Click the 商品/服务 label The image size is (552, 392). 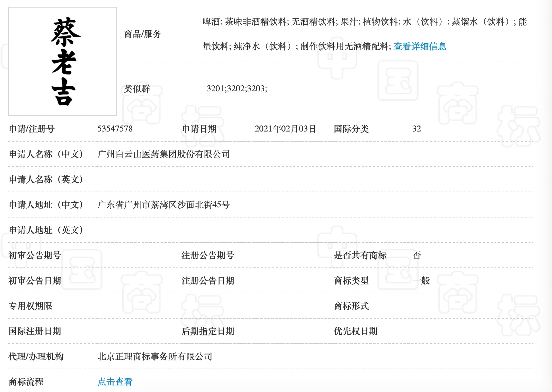pos(143,34)
